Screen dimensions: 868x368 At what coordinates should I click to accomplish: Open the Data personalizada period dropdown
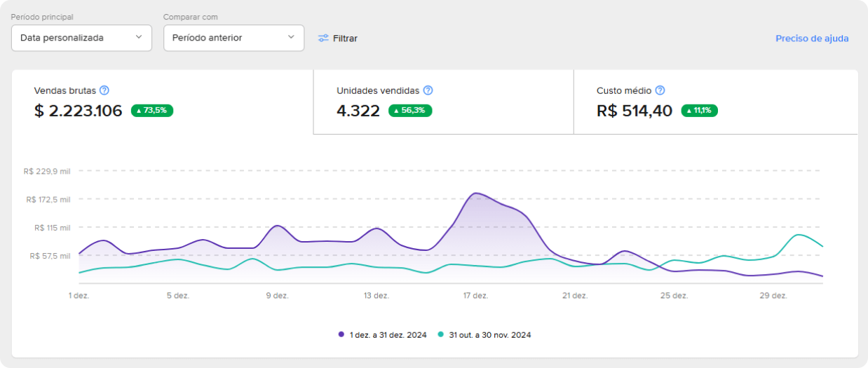[x=81, y=38]
